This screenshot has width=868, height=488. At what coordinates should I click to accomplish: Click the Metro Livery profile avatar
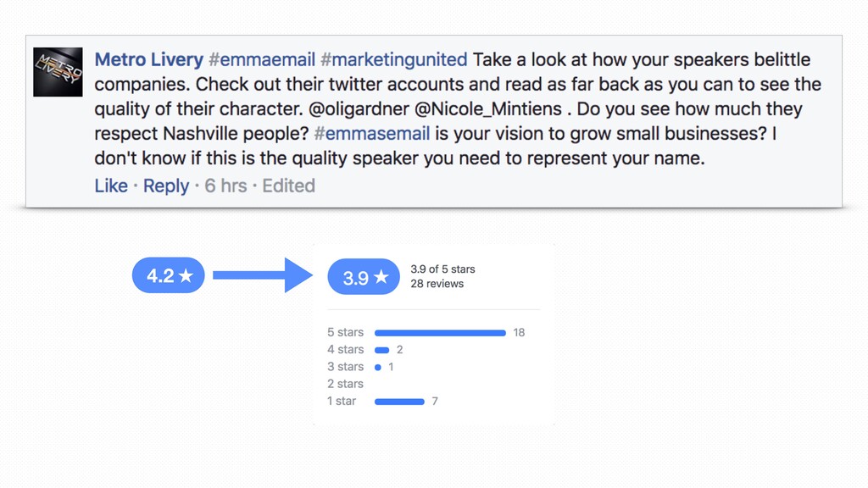pyautogui.click(x=58, y=72)
